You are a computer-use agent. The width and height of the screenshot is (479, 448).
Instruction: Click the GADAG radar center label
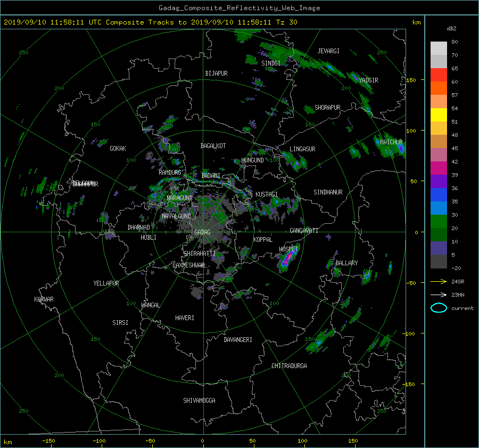pyautogui.click(x=203, y=232)
